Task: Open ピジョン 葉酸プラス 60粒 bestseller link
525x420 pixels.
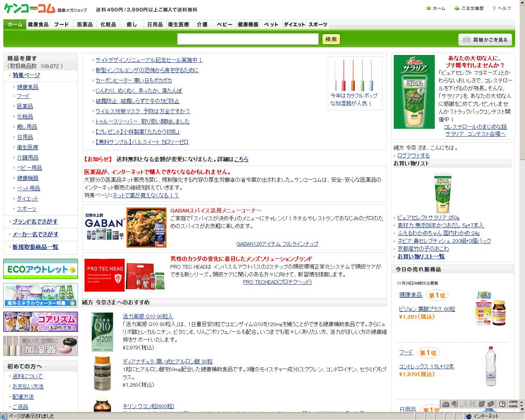Action: (427, 309)
